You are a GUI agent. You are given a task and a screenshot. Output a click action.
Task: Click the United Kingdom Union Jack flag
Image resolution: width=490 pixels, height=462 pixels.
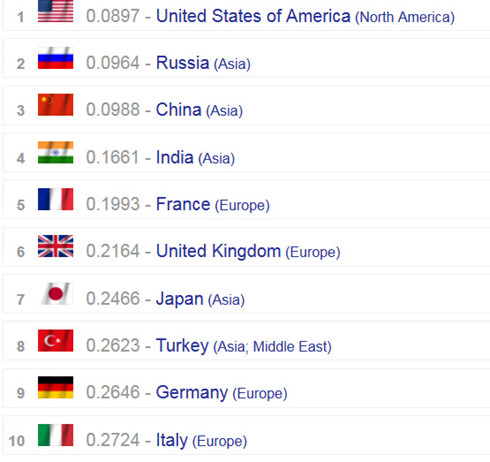tap(55, 246)
